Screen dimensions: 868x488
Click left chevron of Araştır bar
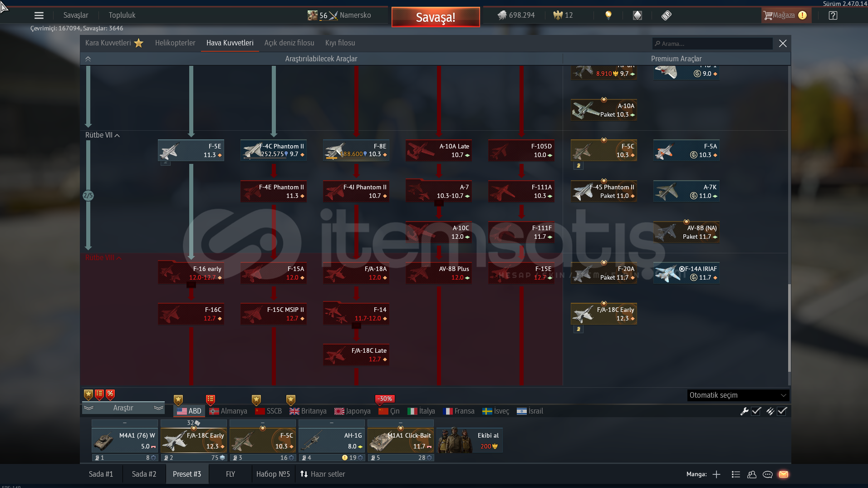(88, 408)
